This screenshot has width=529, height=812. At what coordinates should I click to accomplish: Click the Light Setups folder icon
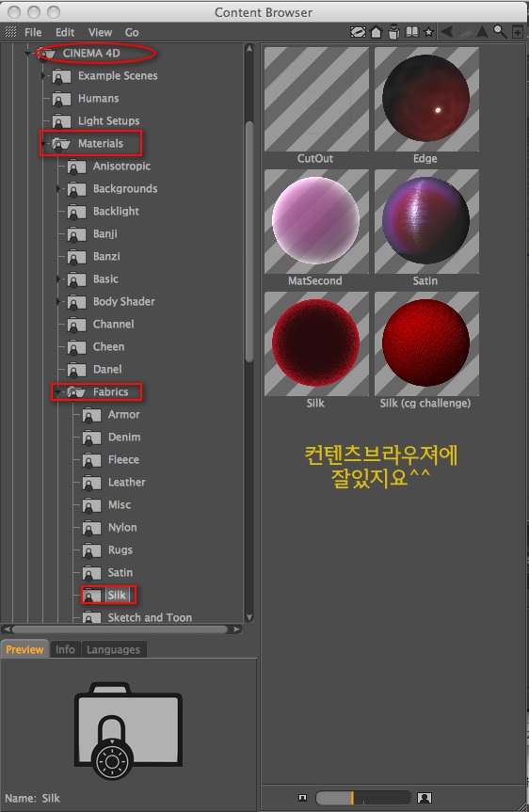pos(62,121)
